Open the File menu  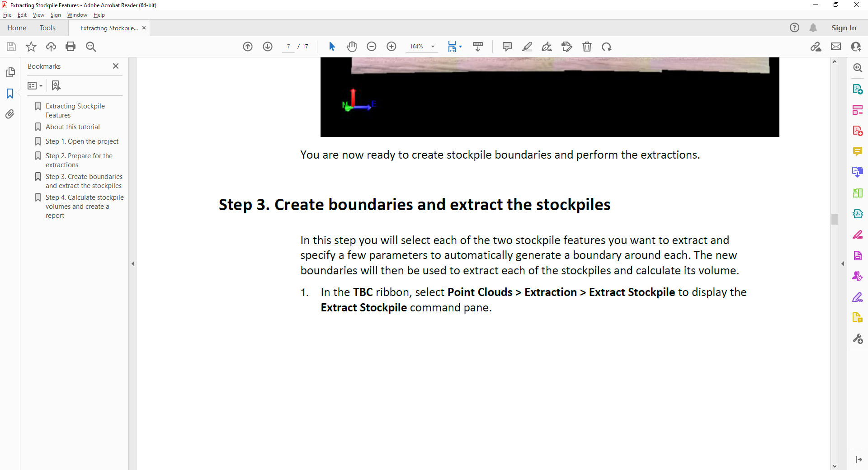pos(7,15)
